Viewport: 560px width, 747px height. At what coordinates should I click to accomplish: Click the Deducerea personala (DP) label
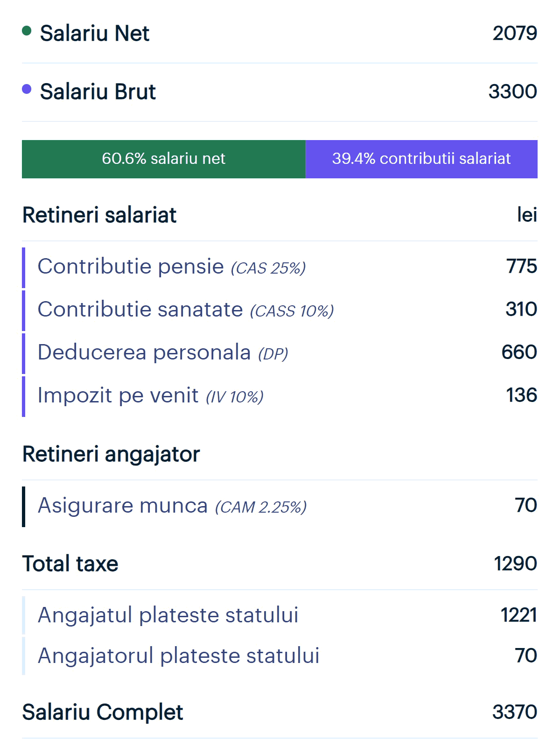[x=162, y=353]
